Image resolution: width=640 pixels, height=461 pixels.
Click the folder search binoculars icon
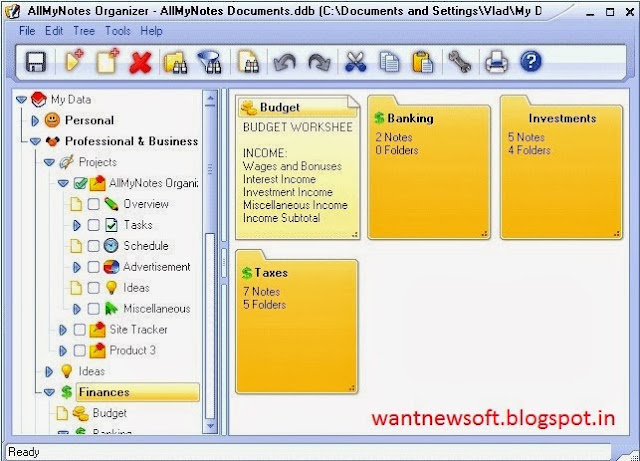click(176, 62)
